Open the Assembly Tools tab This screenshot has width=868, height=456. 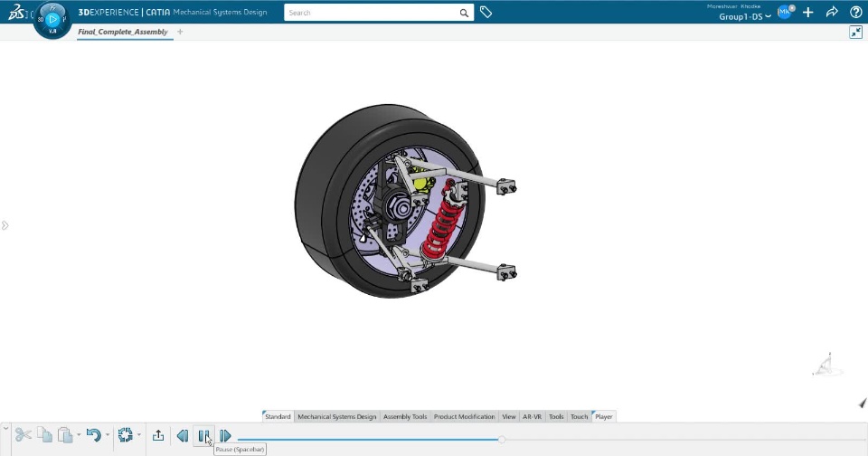pyautogui.click(x=405, y=417)
